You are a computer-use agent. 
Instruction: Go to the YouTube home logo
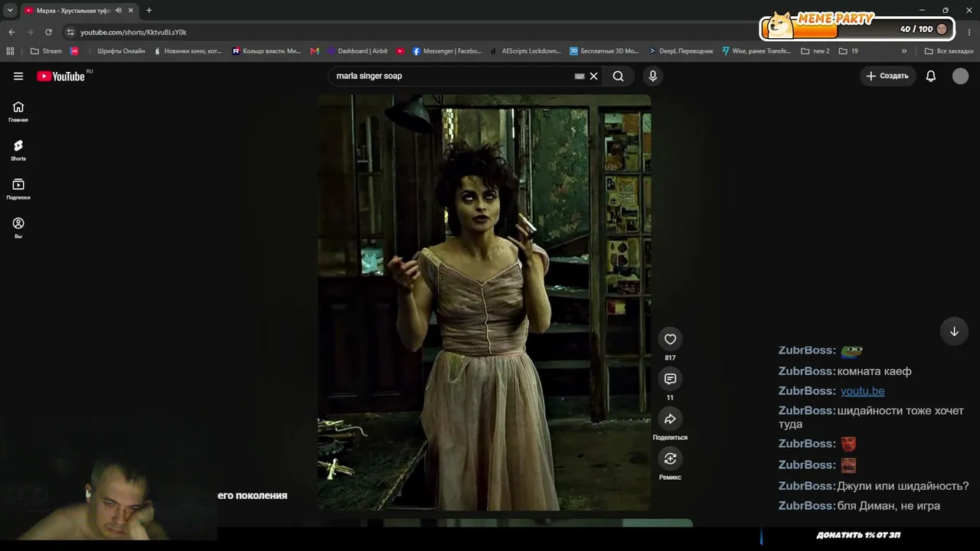(60, 76)
